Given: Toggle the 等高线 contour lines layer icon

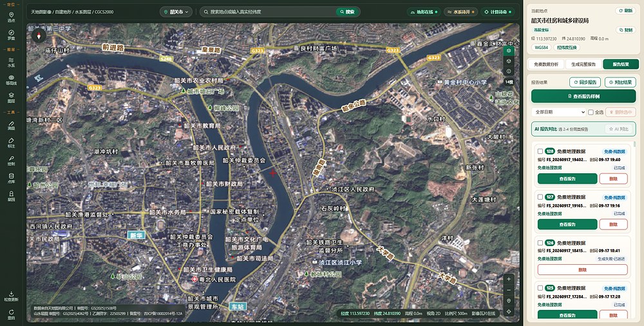Looking at the screenshot, I should (11, 80).
